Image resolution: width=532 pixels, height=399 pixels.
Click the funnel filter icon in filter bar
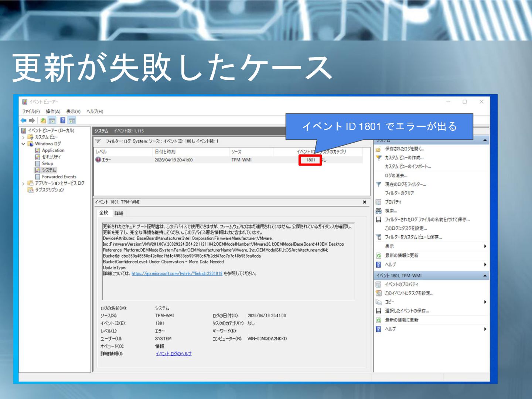pos(98,141)
